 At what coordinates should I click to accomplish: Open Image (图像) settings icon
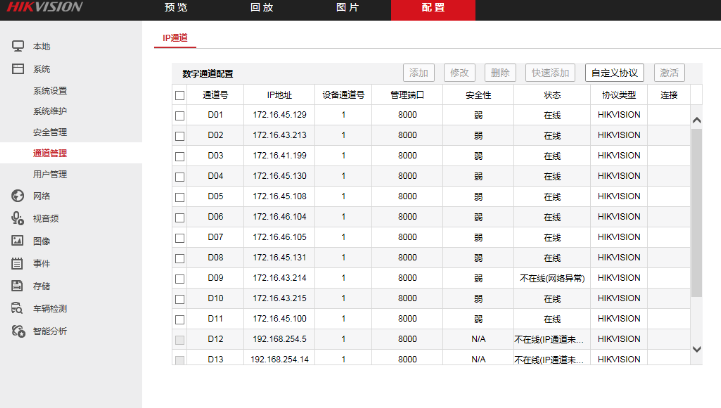point(17,241)
